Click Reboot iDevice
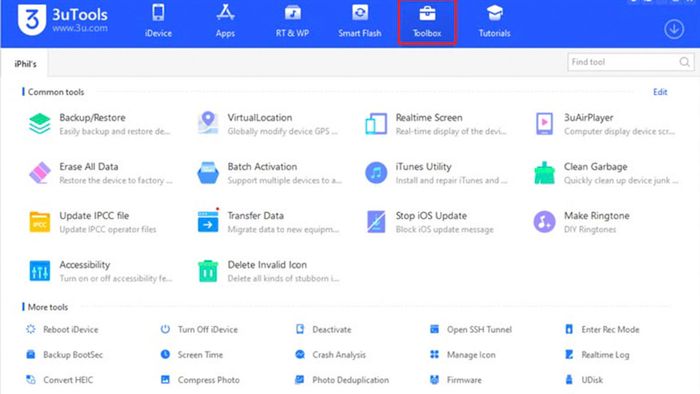Viewport: 700px width, 394px height. click(x=62, y=329)
